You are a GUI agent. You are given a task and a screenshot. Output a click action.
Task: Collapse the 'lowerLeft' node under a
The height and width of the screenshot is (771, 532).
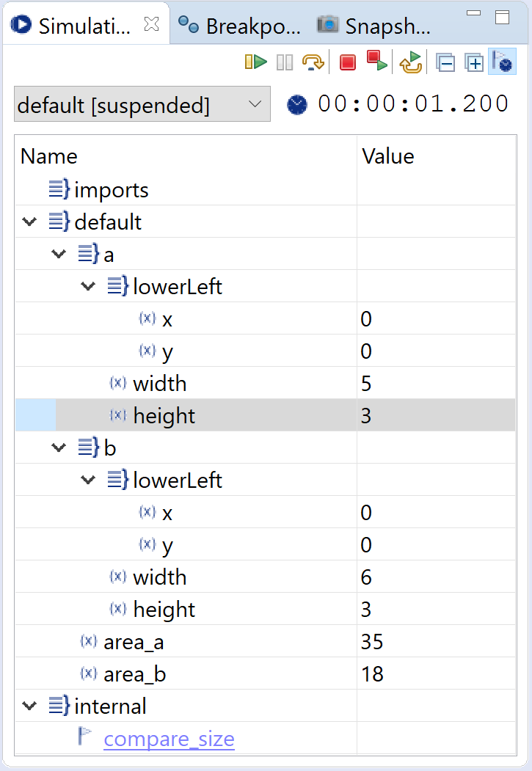point(88,286)
